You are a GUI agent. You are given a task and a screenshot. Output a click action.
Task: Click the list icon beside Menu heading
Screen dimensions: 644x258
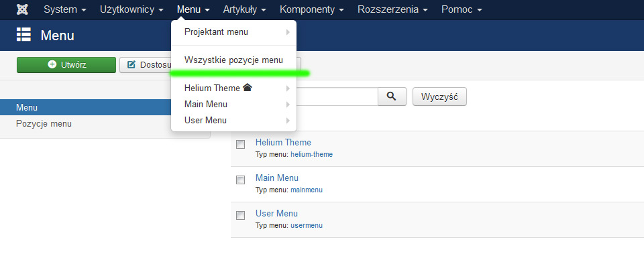(x=24, y=35)
